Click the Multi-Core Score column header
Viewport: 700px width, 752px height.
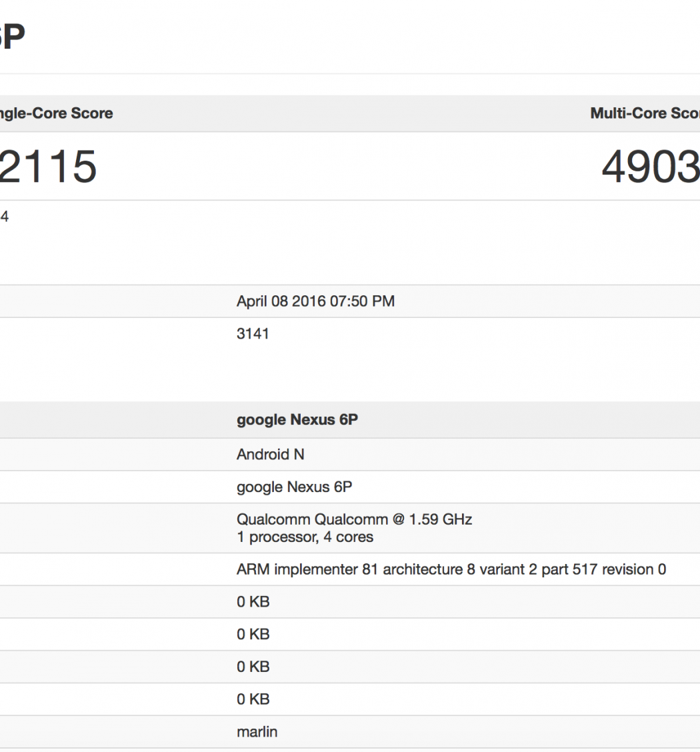pos(644,113)
